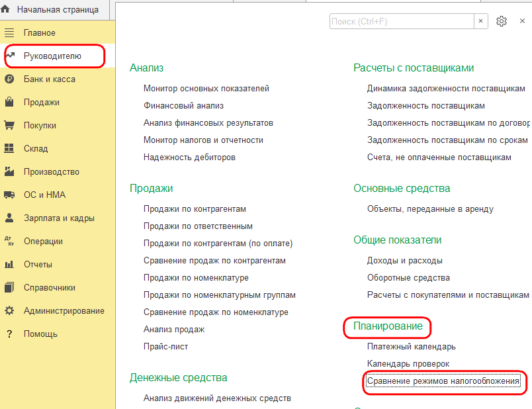Open Надежность дебиторов

(189, 157)
